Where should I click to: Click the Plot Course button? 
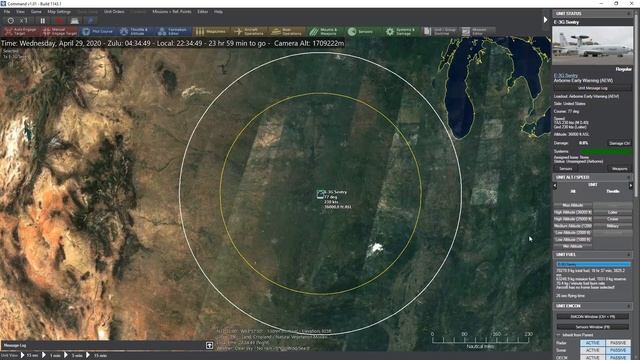click(98, 31)
